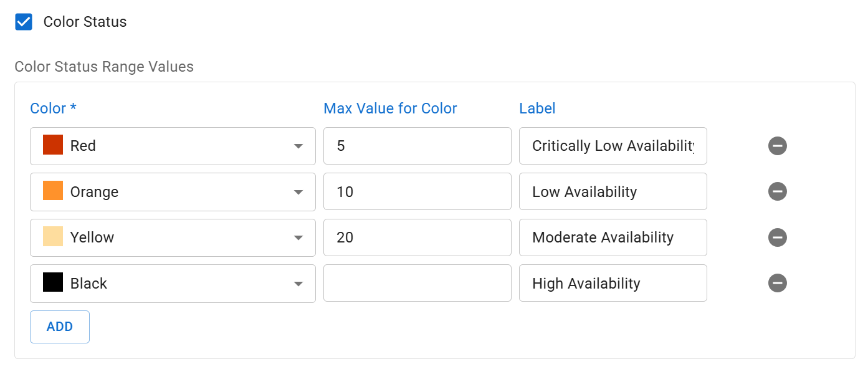The height and width of the screenshot is (369, 868).
Task: Click the empty Max Value field for Black
Action: tap(417, 283)
